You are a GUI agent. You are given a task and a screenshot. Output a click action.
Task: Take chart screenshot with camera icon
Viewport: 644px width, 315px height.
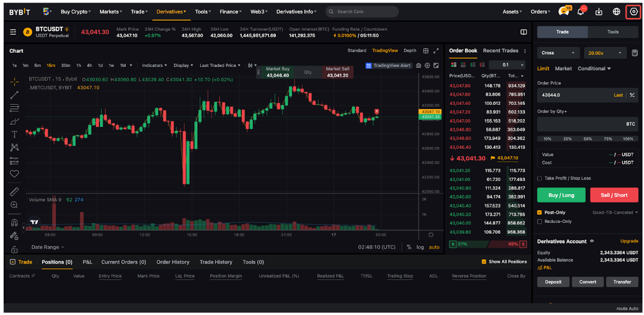tap(419, 65)
